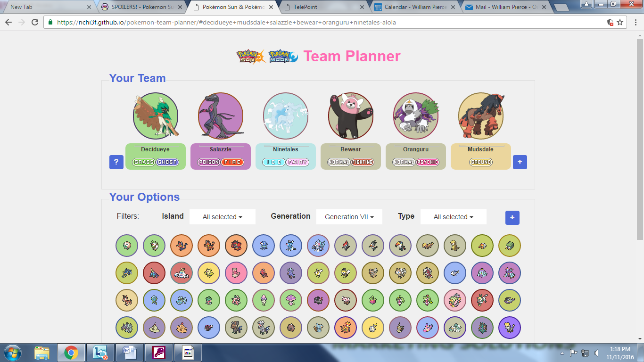Click Bewear's portrait in Your Team
Screen dimensions: 644x362
pyautogui.click(x=351, y=116)
